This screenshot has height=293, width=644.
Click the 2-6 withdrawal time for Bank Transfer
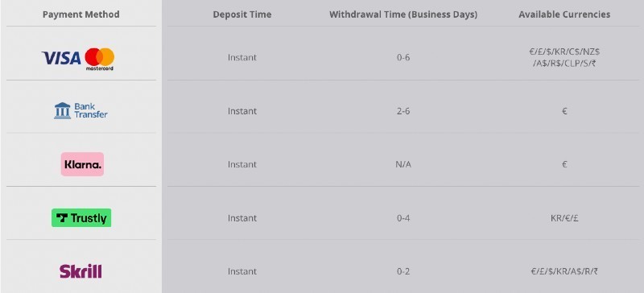403,111
